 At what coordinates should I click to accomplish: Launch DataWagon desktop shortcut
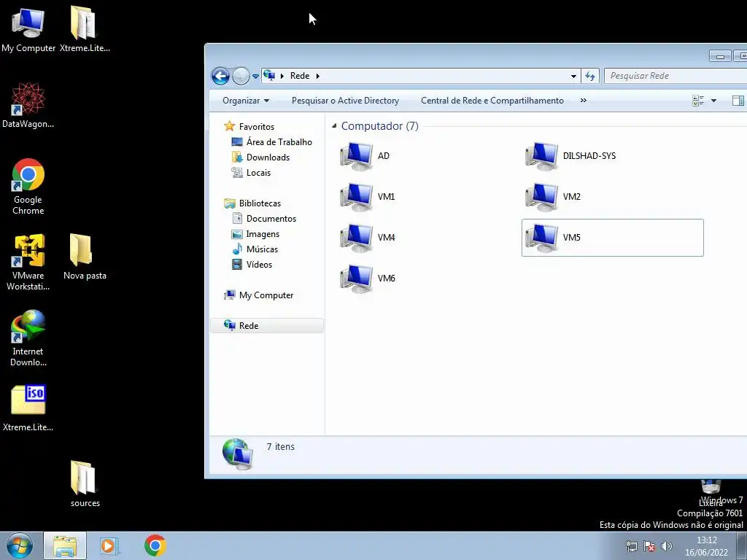pos(28,105)
